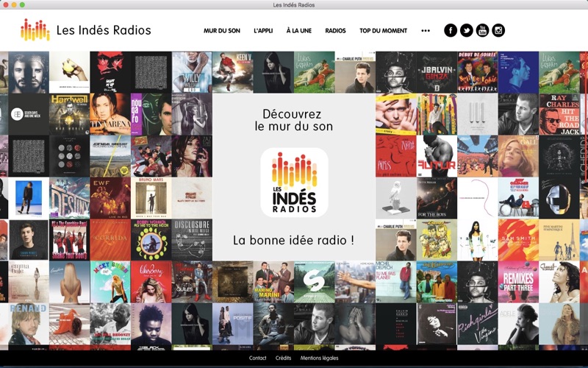Select the France Gall album cover
The image size is (588, 368).
tap(519, 156)
